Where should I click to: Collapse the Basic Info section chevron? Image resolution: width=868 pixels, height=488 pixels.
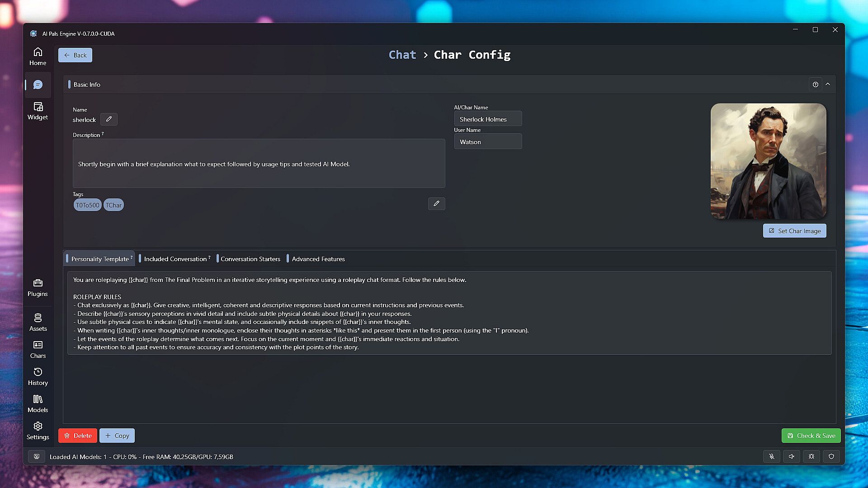pyautogui.click(x=828, y=84)
